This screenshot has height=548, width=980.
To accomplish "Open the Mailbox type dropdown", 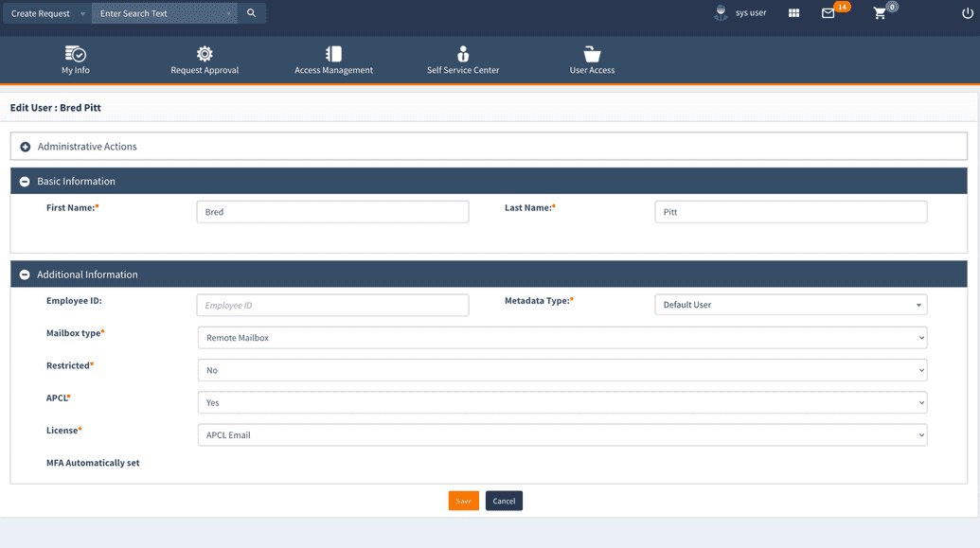I will pos(919,337).
